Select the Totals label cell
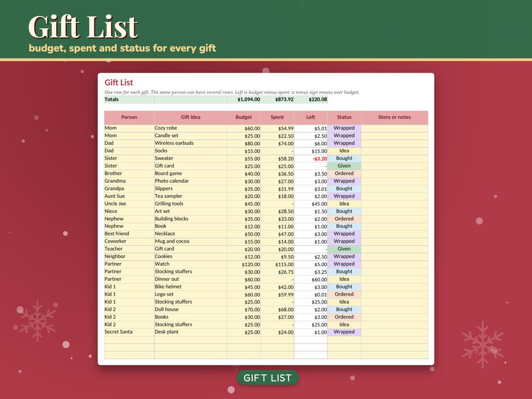The image size is (532, 399). 129,99
